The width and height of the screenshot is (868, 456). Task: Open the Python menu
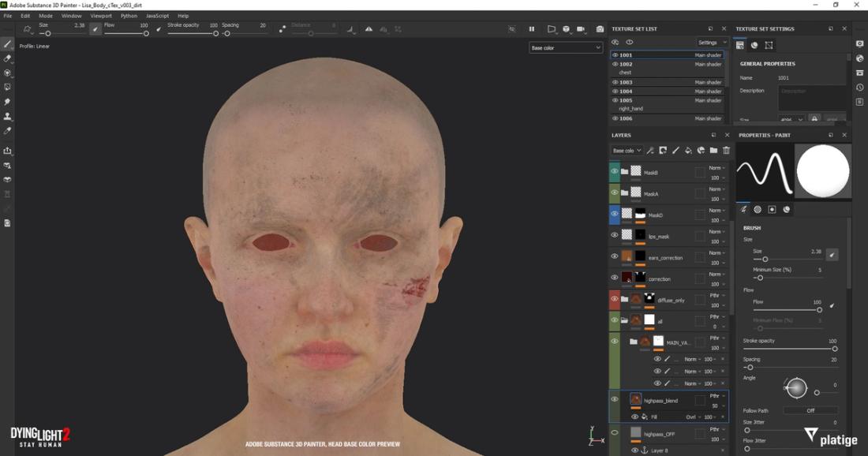pyautogui.click(x=129, y=16)
